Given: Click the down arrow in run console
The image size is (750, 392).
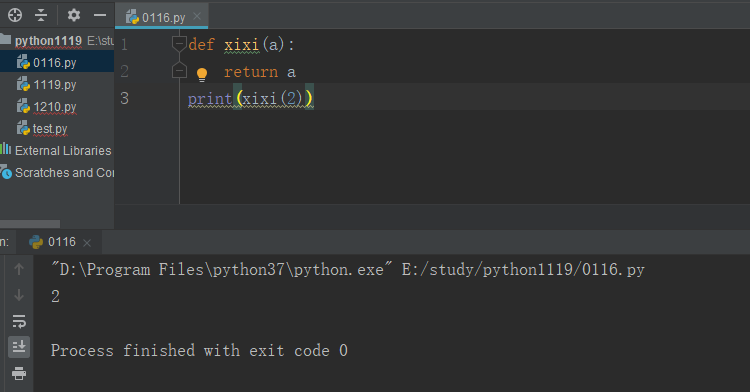Looking at the screenshot, I should pos(19,295).
